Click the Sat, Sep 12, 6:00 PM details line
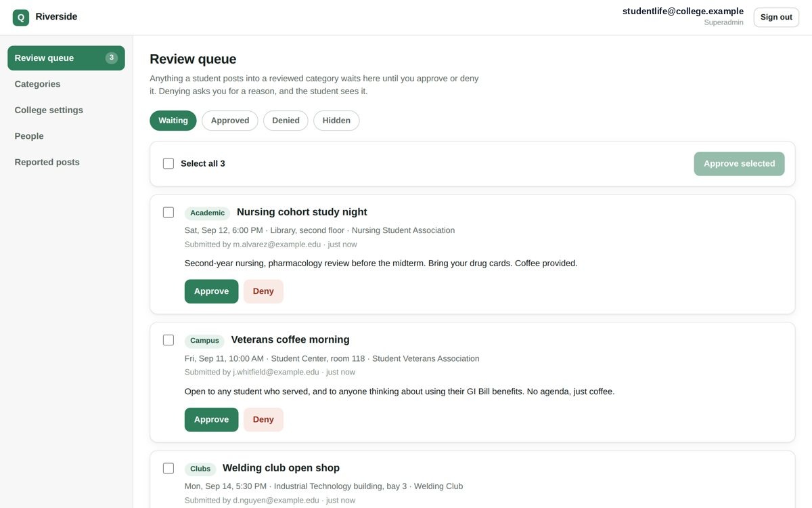This screenshot has width=812, height=508. pyautogui.click(x=319, y=231)
